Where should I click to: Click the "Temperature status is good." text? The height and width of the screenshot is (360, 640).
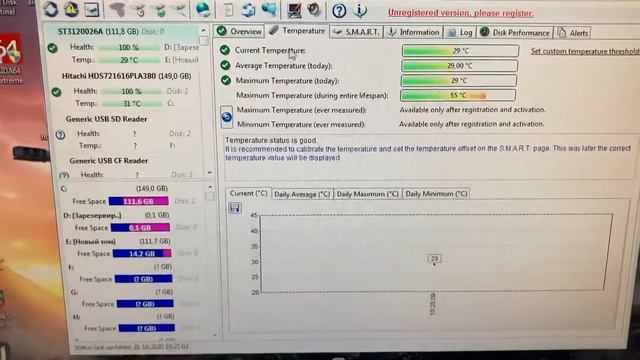[271, 140]
